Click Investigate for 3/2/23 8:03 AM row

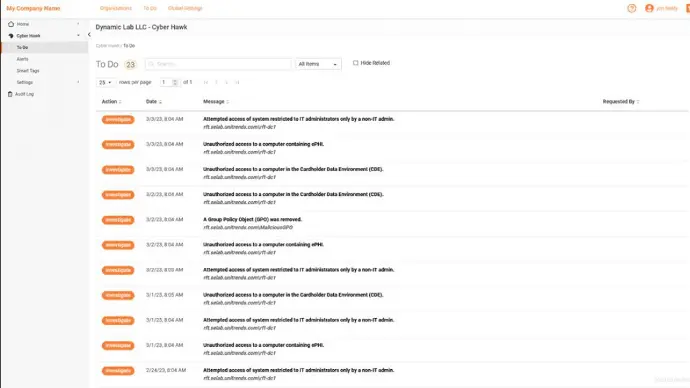pyautogui.click(x=118, y=270)
